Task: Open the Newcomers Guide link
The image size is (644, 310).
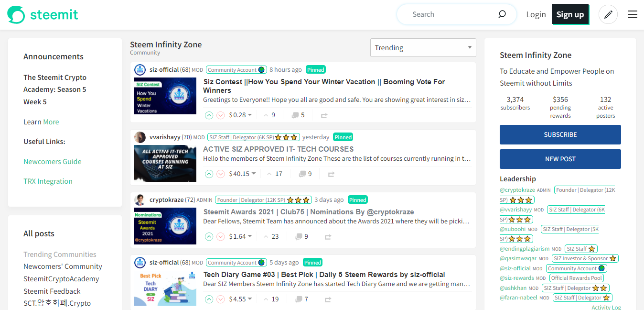Action: (53, 162)
